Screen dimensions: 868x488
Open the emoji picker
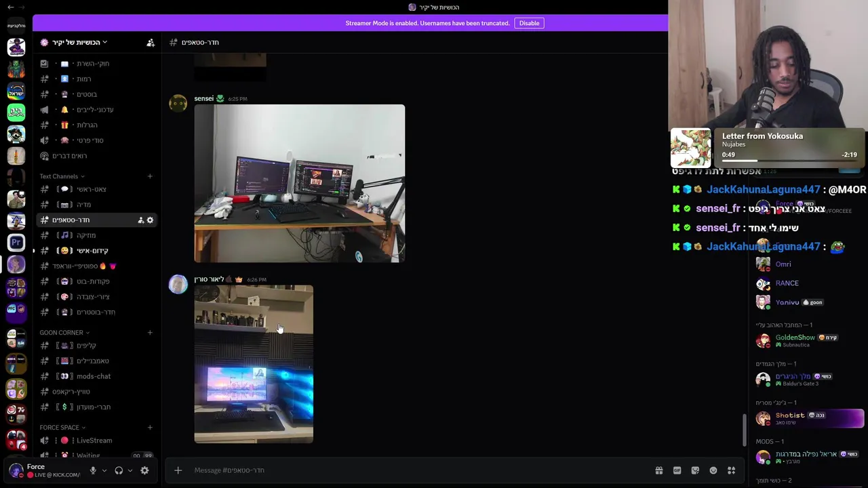(713, 470)
